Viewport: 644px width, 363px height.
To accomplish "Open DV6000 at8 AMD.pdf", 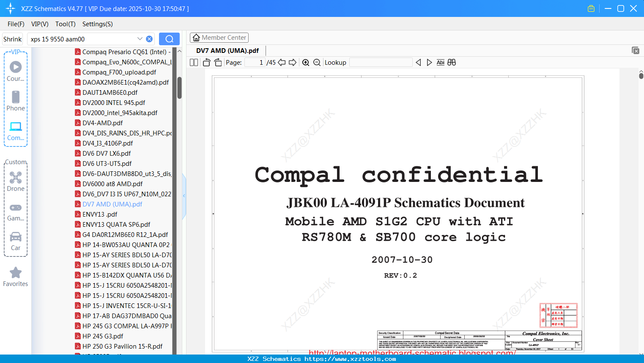I will pyautogui.click(x=109, y=184).
